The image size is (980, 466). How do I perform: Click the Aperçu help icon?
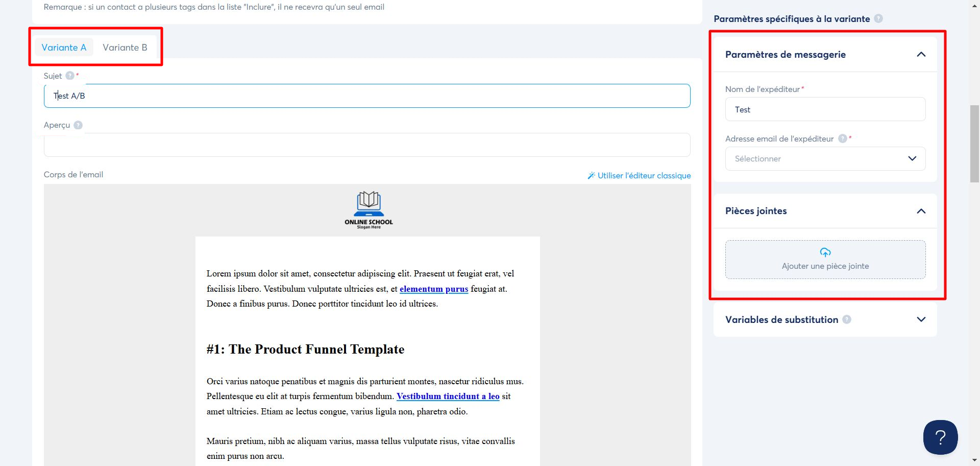click(x=78, y=125)
